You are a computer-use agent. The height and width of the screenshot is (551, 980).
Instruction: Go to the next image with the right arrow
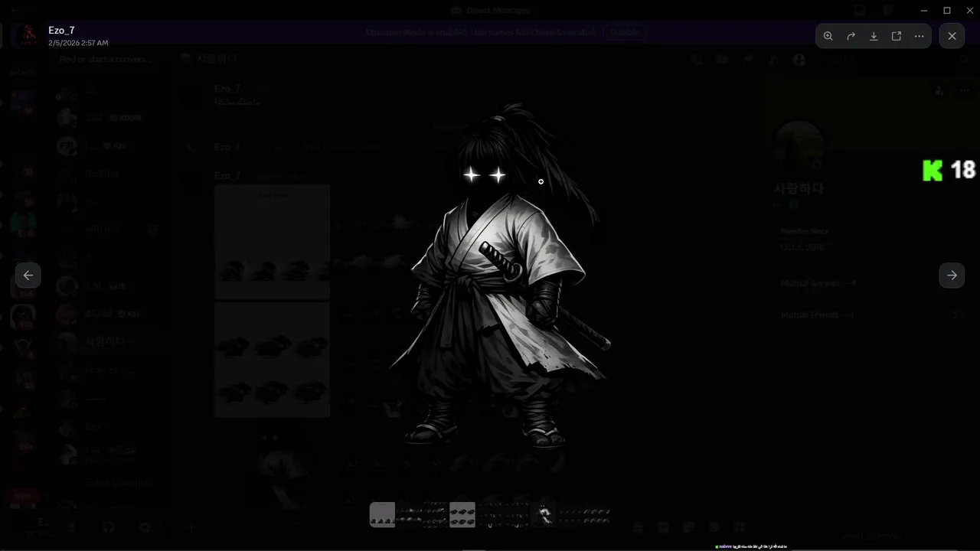point(952,275)
